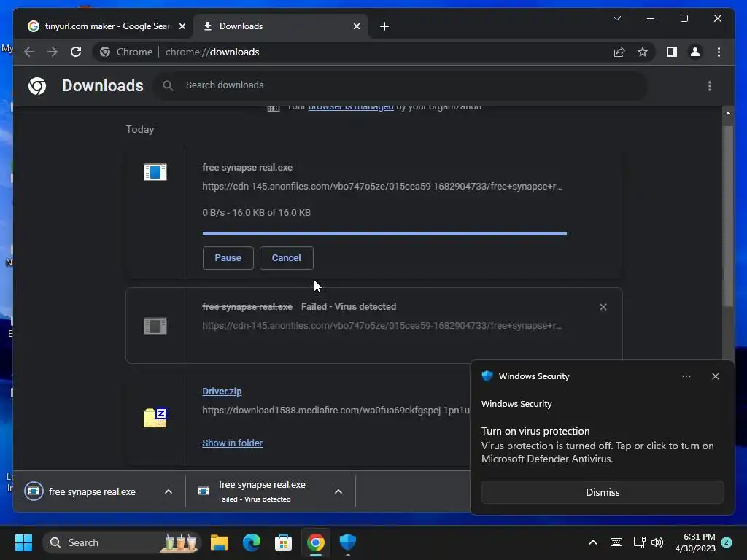Image resolution: width=747 pixels, height=560 pixels.
Task: Focus the Search downloads field
Action: tap(400, 86)
